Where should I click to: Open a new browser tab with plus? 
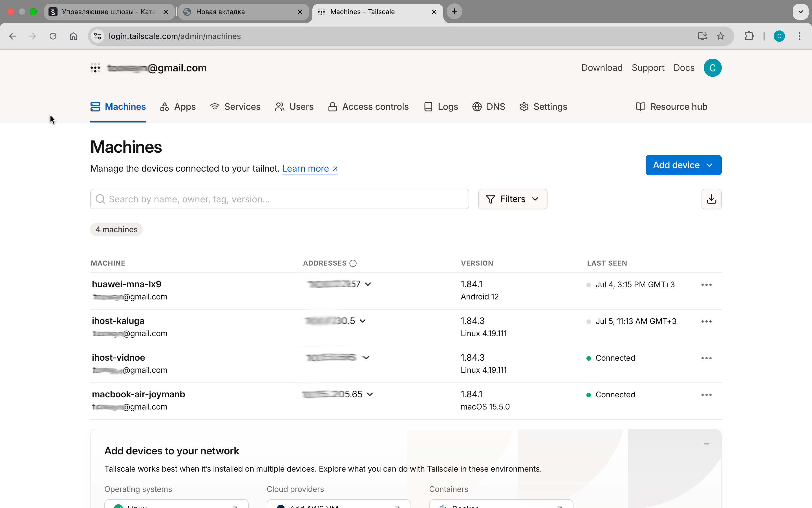454,11
